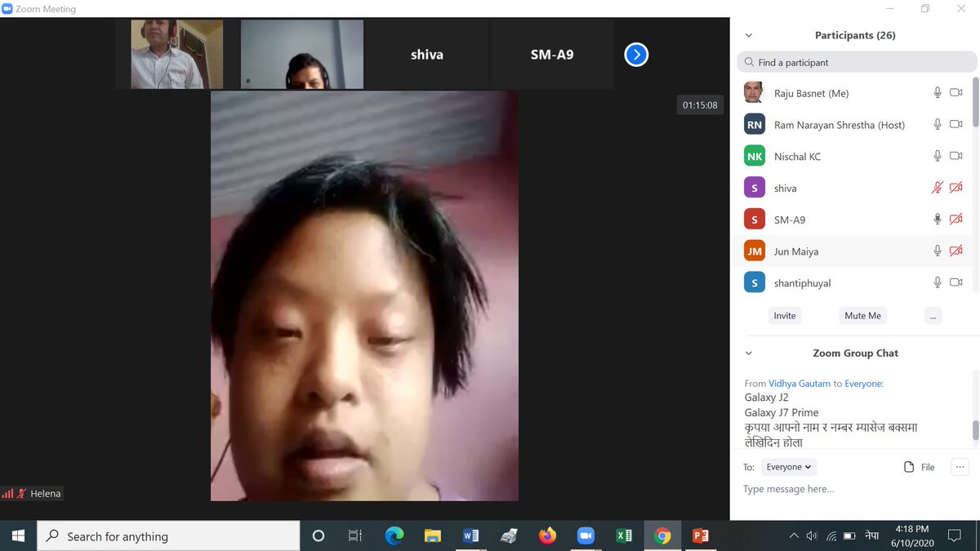Open Microsoft Word from taskbar
Screen dimensions: 980x551
471,535
